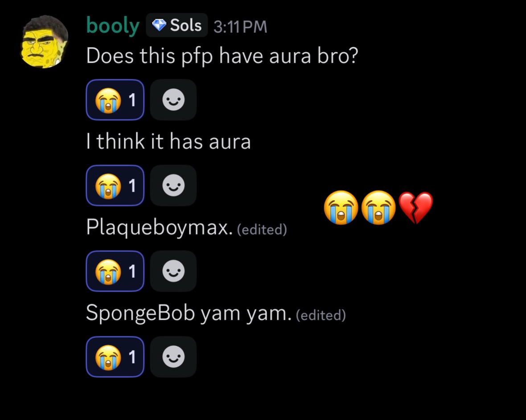Toggle crying reaction under 'I think it has aura'
Image resolution: width=526 pixels, height=420 pixels.
tap(115, 185)
